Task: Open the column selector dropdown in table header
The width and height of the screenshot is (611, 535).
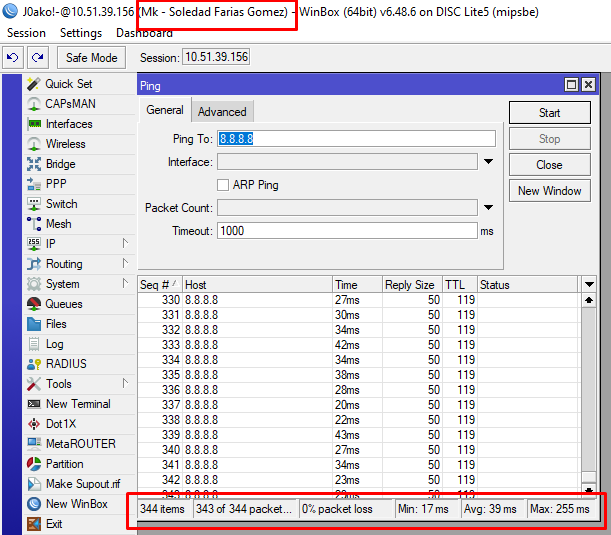Action: pos(589,285)
